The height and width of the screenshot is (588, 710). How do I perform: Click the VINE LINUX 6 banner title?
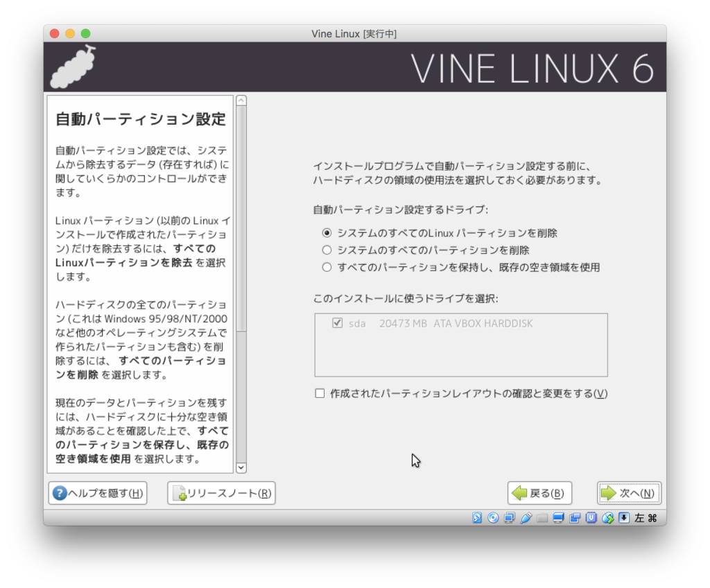point(532,69)
